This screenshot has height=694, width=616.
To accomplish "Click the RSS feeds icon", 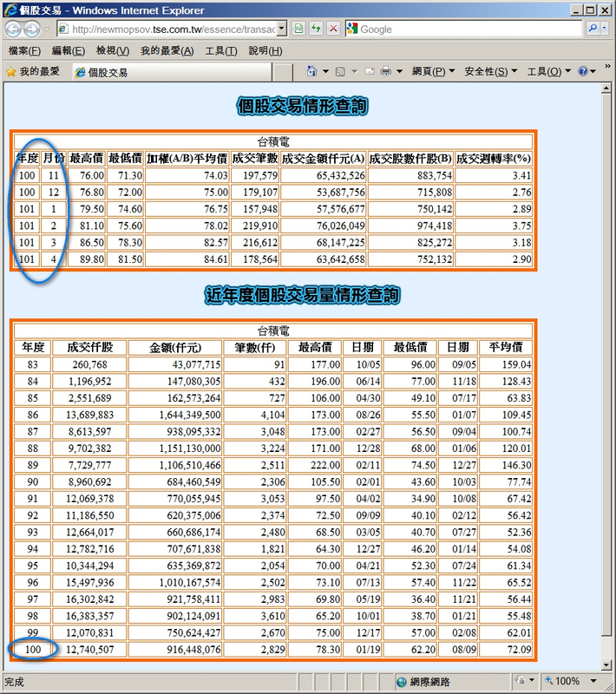I will coord(340,71).
